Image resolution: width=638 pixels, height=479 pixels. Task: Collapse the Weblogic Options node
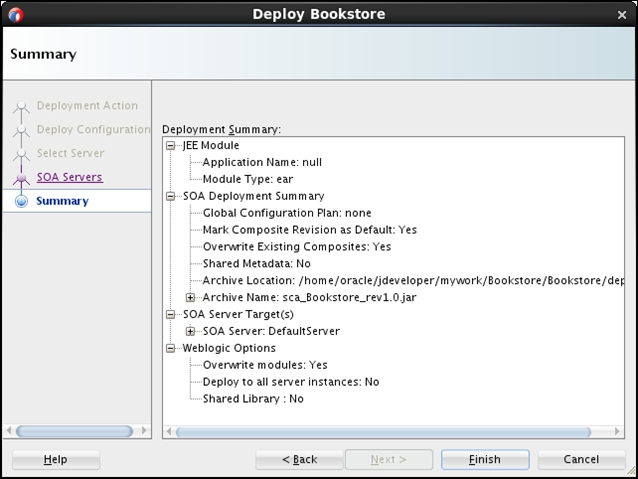click(x=170, y=348)
